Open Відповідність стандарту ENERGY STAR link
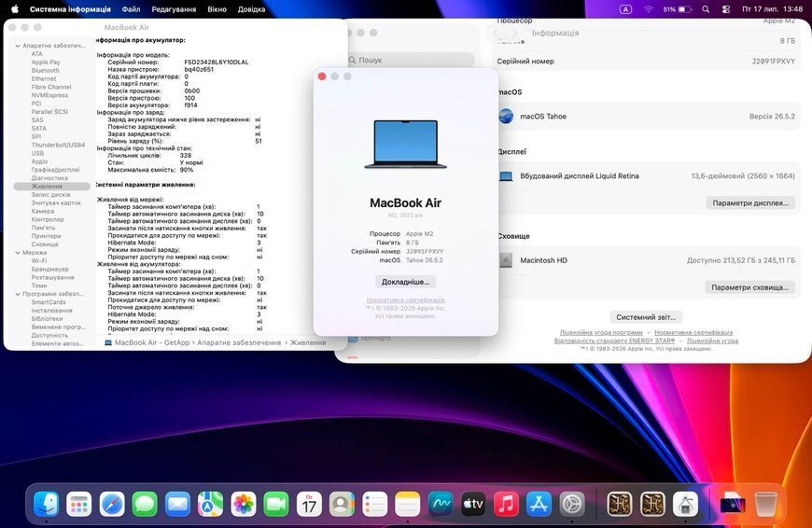This screenshot has width=812, height=528. (x=614, y=340)
